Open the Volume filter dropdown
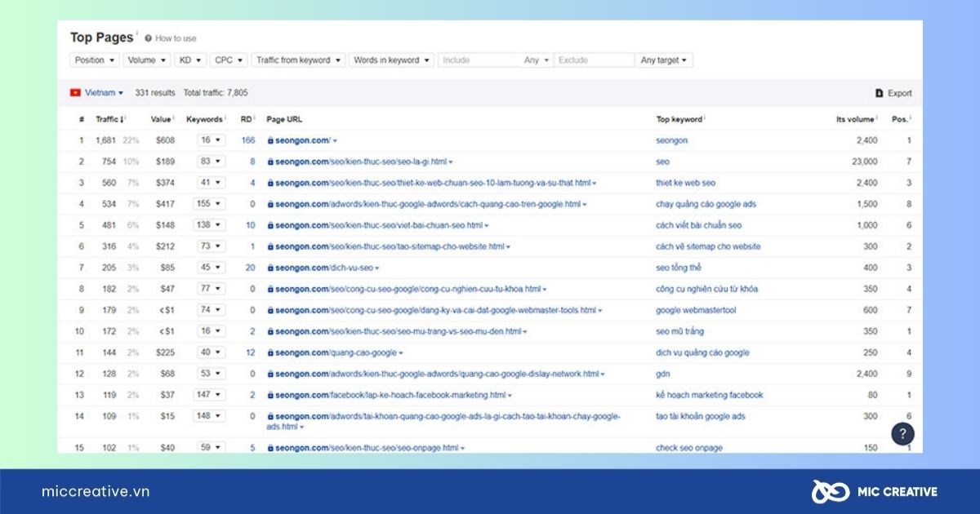This screenshot has height=514, width=980. click(x=146, y=60)
